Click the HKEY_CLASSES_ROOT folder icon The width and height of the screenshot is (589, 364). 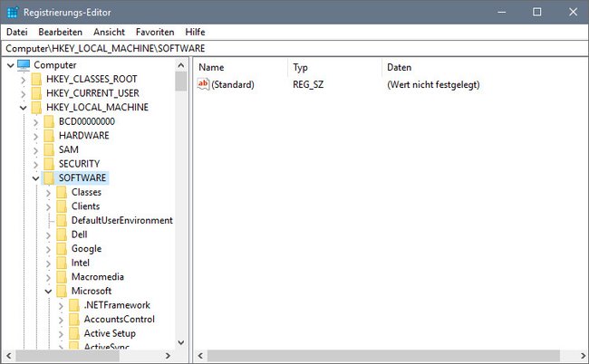(x=36, y=80)
